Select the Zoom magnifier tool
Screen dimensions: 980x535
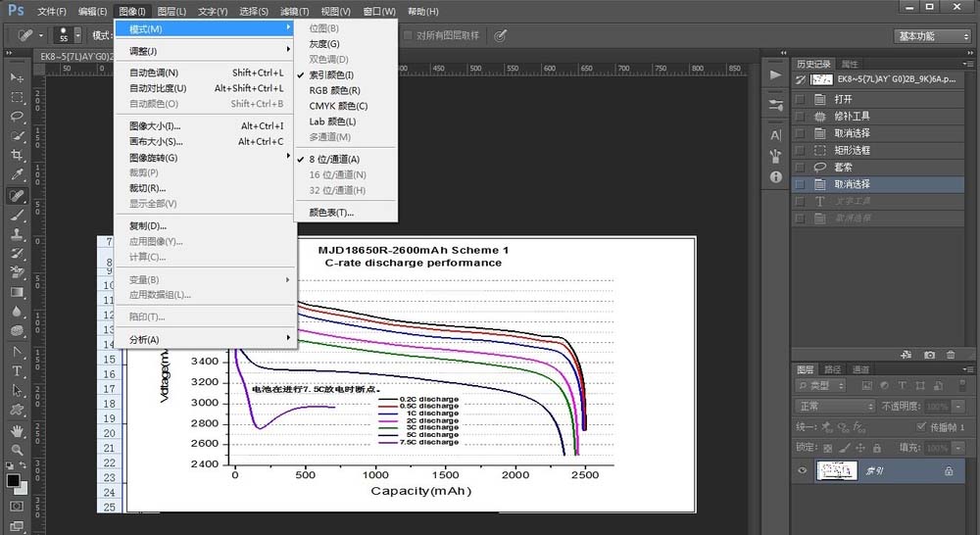17,450
